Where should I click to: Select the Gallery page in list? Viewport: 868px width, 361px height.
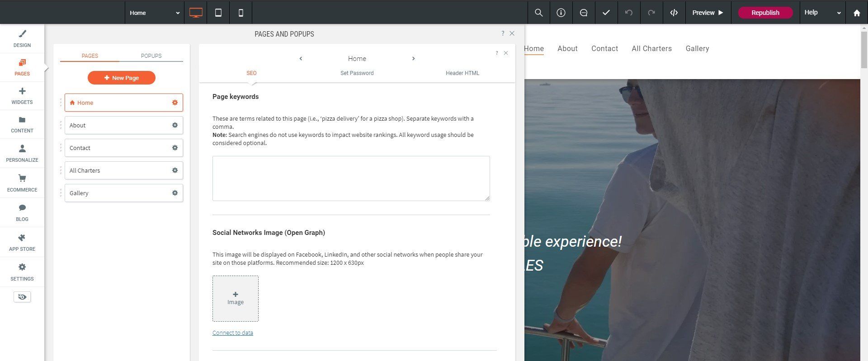(x=124, y=193)
